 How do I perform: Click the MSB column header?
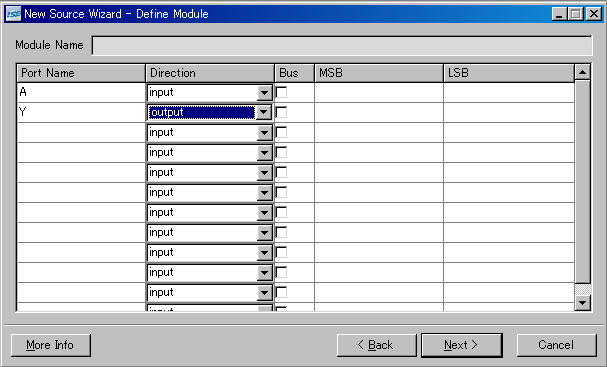pos(379,73)
